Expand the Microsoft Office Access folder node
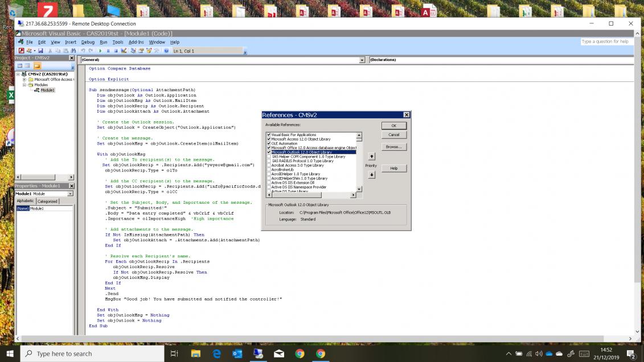Viewport: 644px width, 362px height. coord(24,80)
